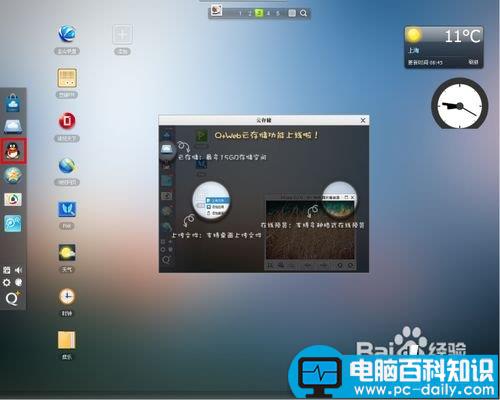Click the small icon left of the speaker
500x400 pixels.
coord(6,270)
